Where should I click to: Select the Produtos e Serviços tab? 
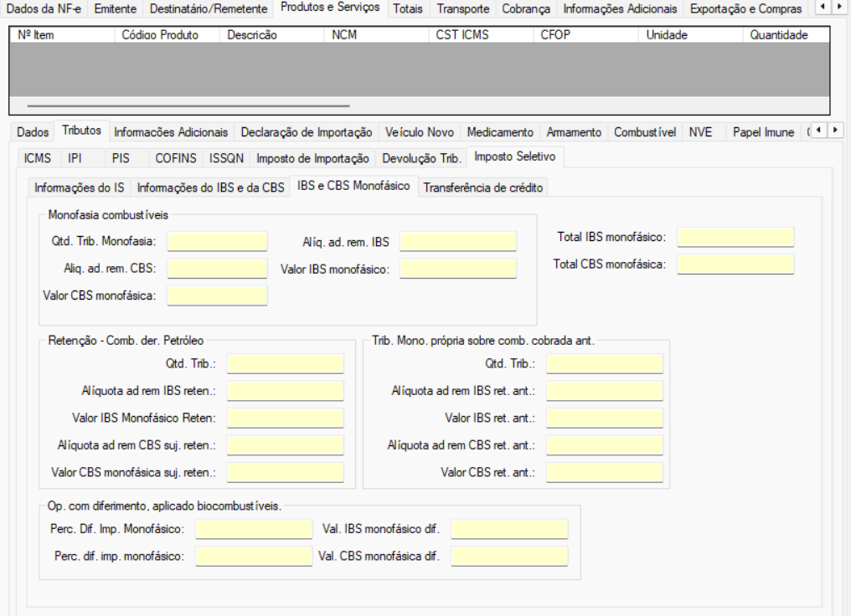pos(330,8)
